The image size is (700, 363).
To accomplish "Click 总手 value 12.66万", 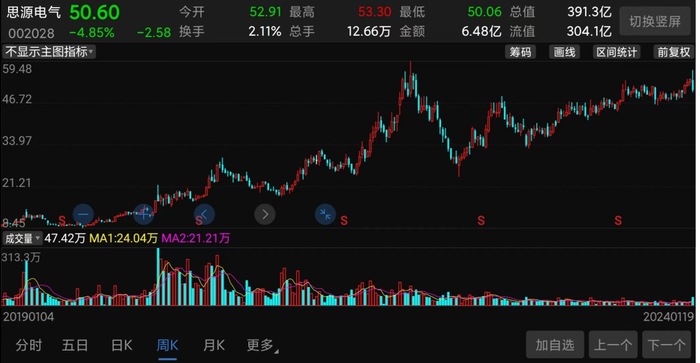I will click(x=369, y=31).
